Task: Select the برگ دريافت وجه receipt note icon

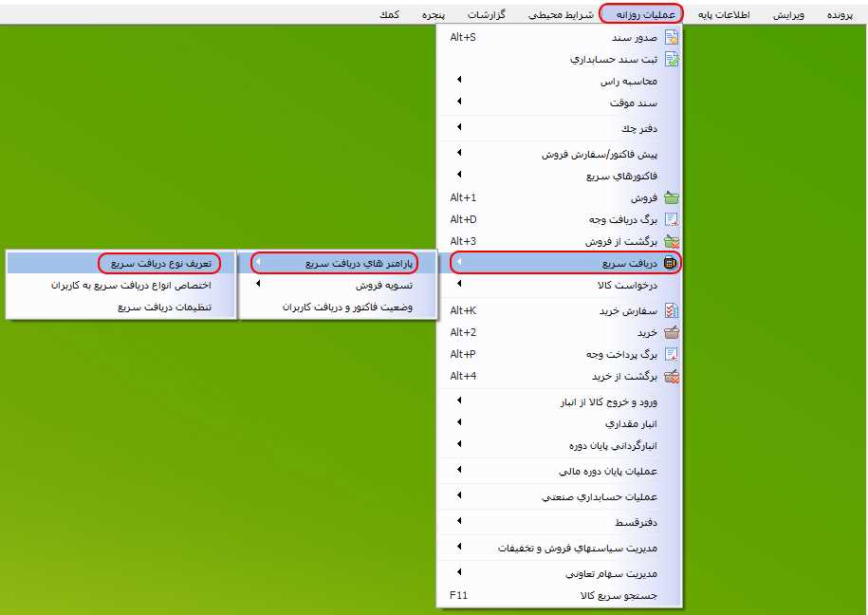Action: point(672,220)
